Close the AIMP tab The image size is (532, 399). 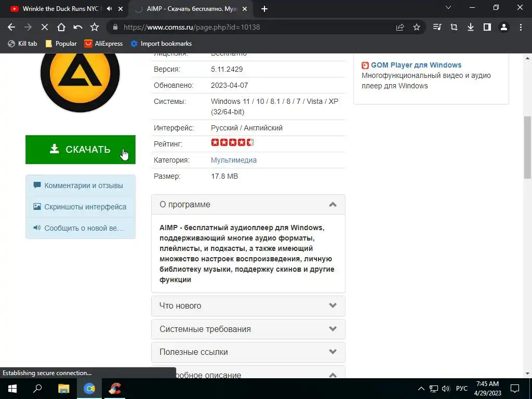pyautogui.click(x=245, y=9)
